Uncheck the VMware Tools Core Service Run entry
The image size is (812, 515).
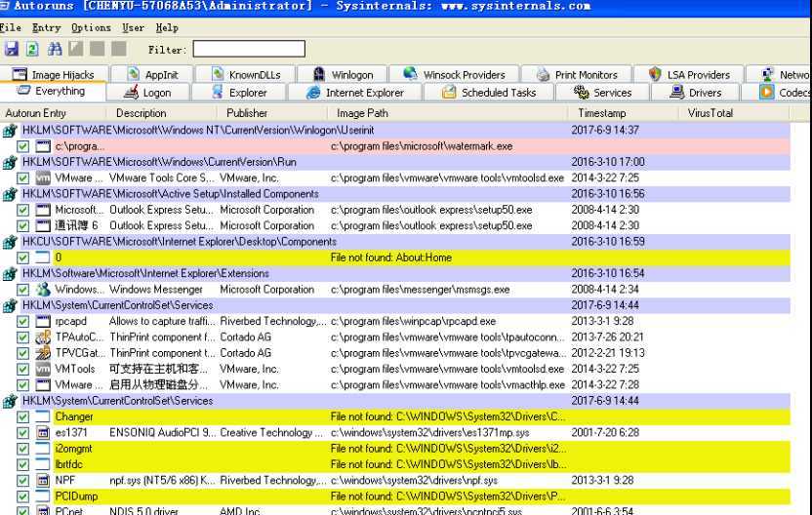(x=22, y=178)
